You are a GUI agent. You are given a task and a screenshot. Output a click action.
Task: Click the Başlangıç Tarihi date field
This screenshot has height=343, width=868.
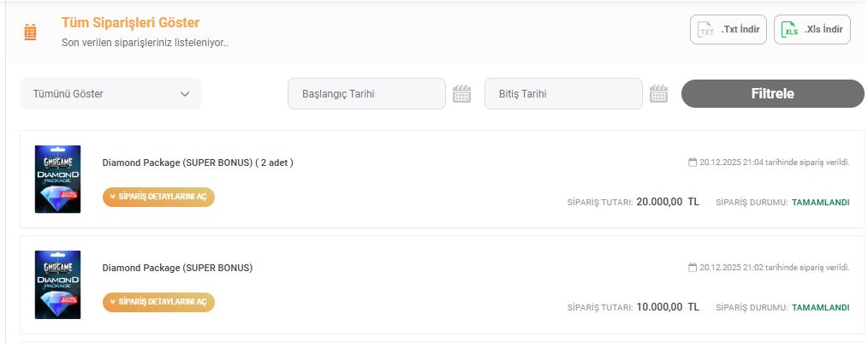(x=366, y=94)
